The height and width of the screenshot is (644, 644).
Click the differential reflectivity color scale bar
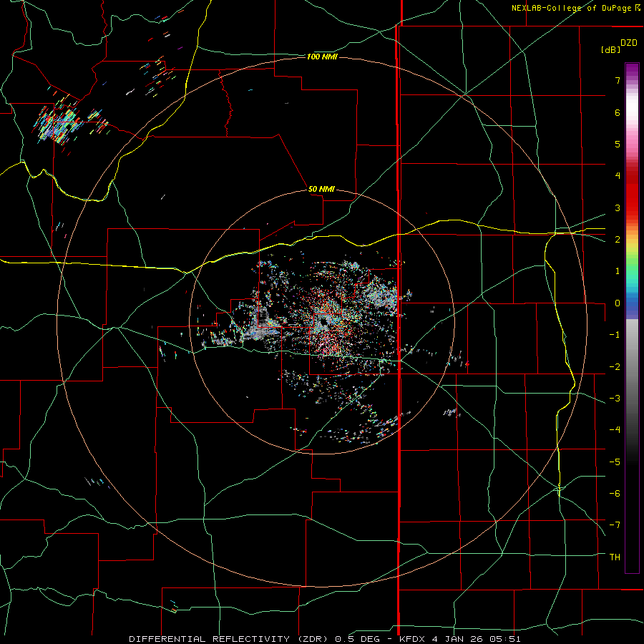(632, 318)
